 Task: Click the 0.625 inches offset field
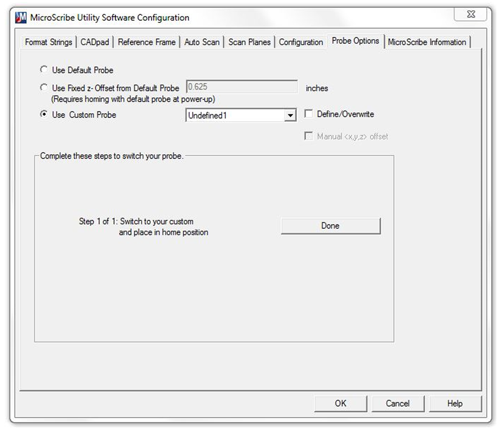(242, 87)
